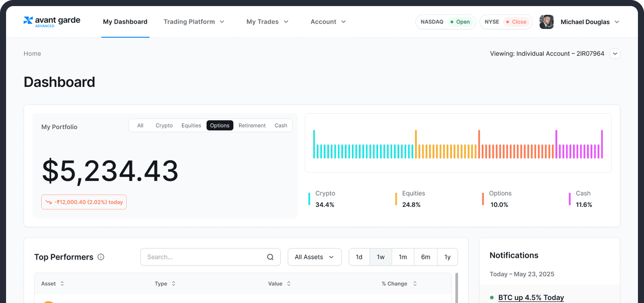Click the downward trend arrow in loss badge
Image resolution: width=644 pixels, height=303 pixels.
coord(49,202)
